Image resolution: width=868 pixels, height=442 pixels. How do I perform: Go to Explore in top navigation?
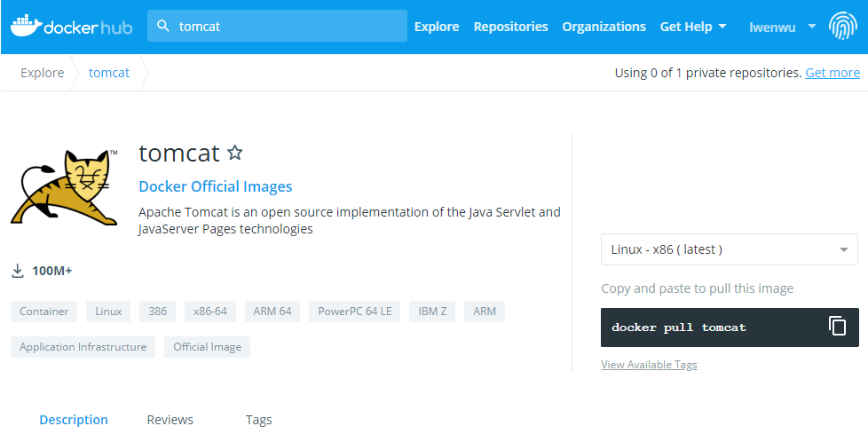click(x=437, y=27)
